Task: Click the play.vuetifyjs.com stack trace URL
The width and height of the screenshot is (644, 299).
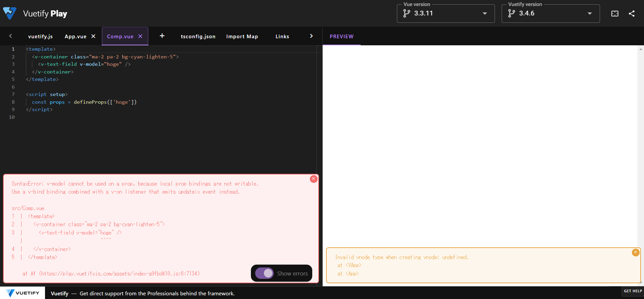Action: (x=120, y=273)
